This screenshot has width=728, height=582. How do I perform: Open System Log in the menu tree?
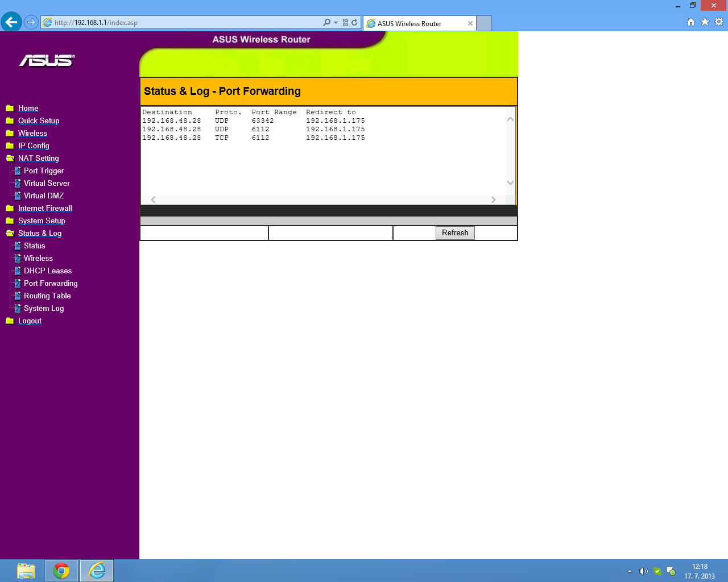point(44,308)
